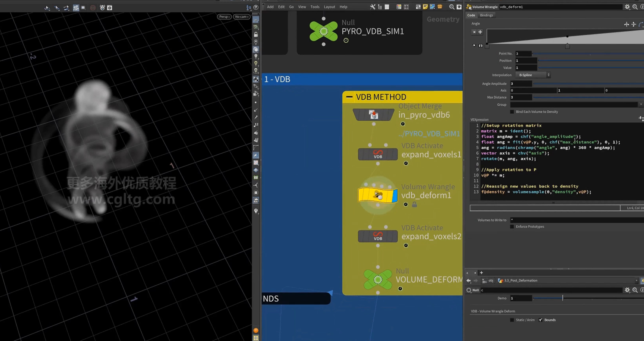
Task: Click the VOLUME_DEFORM Null node icon
Action: [378, 279]
